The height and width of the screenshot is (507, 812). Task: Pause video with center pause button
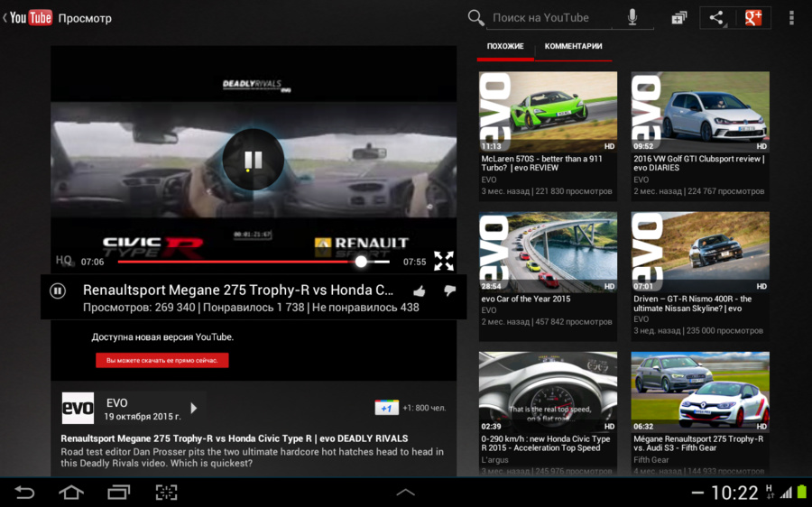(254, 160)
